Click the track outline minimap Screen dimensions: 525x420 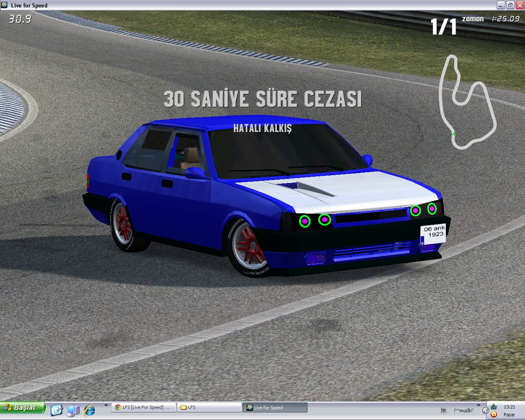[x=467, y=102]
